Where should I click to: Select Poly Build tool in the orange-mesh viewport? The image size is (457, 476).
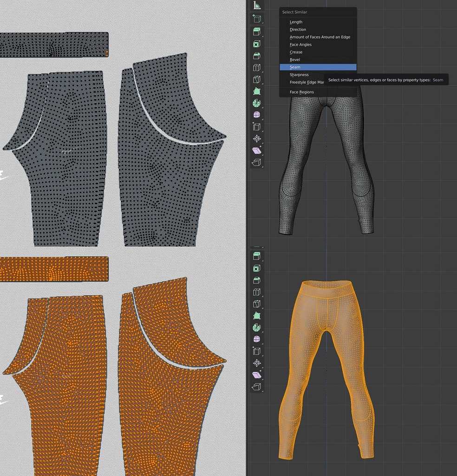257,316
